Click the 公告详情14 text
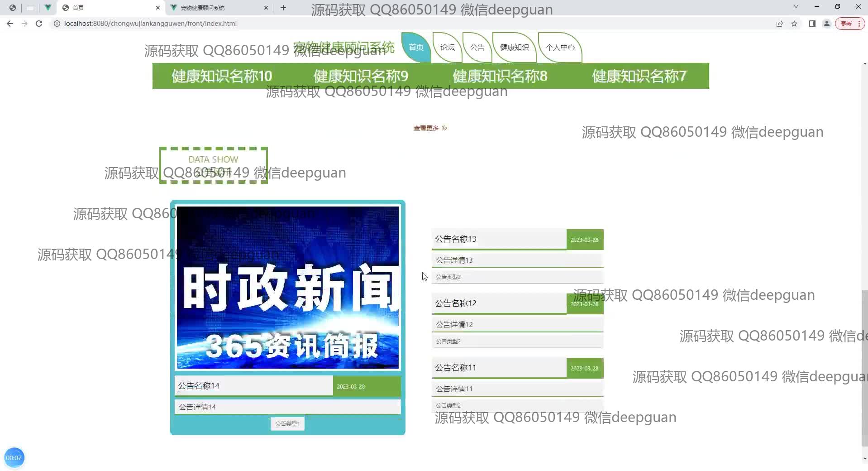Viewport: 868px width, 471px height. (288, 407)
